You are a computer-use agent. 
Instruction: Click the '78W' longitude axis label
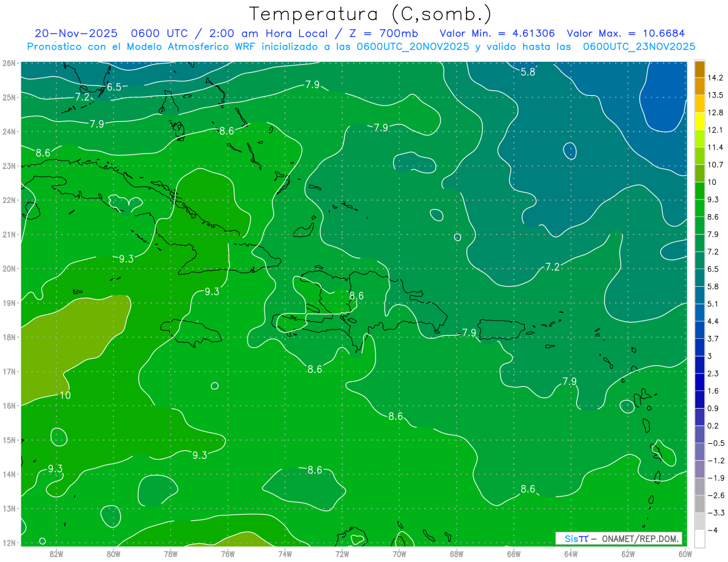pyautogui.click(x=170, y=553)
